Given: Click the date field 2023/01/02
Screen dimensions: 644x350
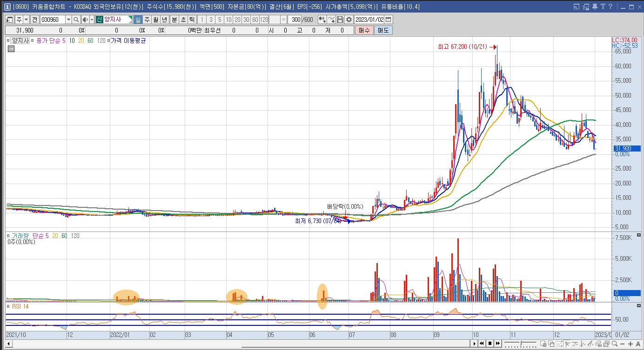Looking at the screenshot, I should point(369,20).
